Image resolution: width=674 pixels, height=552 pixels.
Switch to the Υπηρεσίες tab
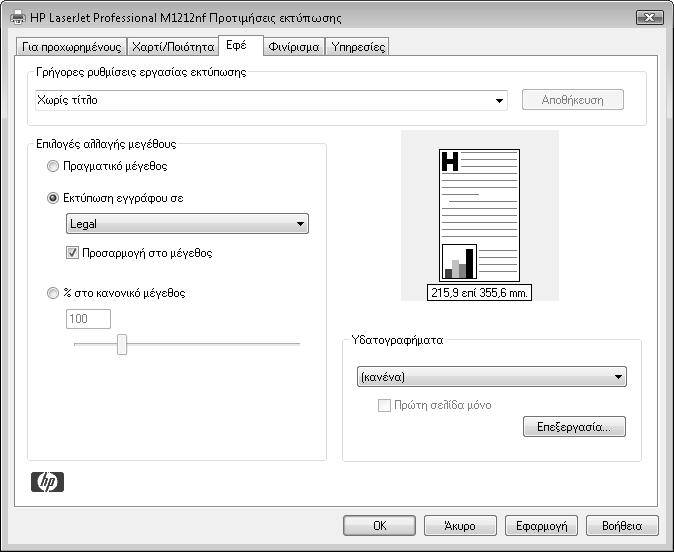358,46
